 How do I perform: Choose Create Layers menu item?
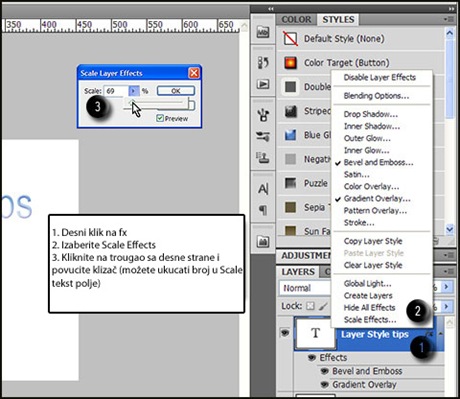tap(368, 296)
